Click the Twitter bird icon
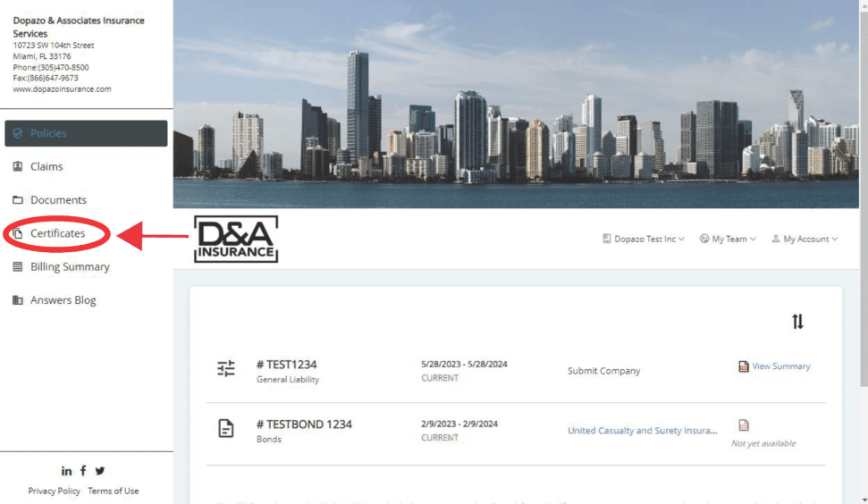 (100, 471)
